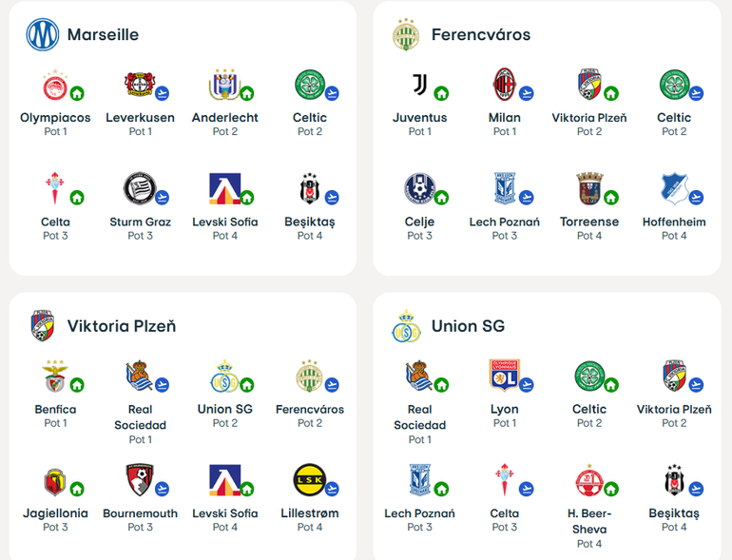Open the Lyon crest in Union SG card

[x=504, y=376]
